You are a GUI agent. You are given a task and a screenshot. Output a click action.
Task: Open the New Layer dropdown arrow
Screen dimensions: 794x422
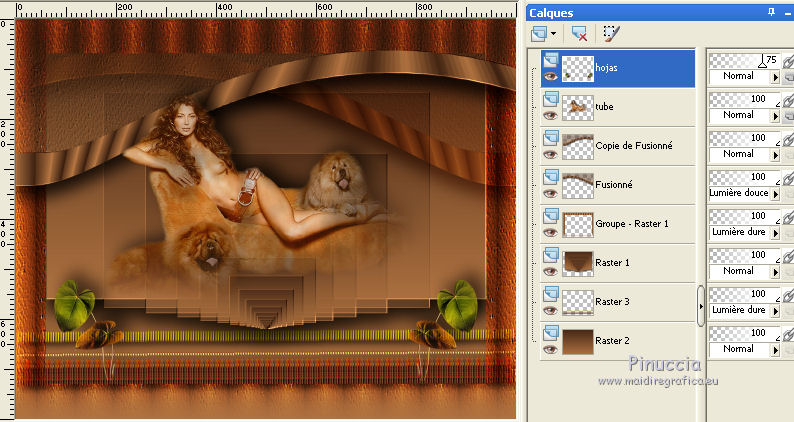pyautogui.click(x=554, y=33)
